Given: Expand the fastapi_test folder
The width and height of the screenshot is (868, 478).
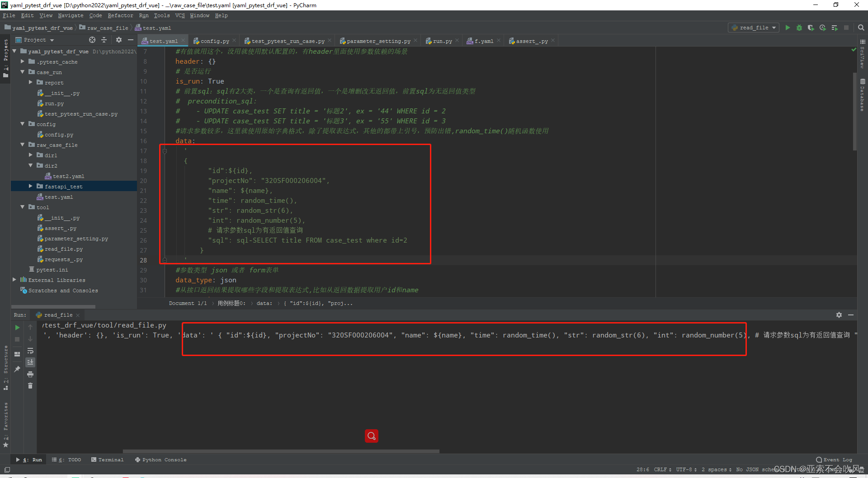Looking at the screenshot, I should [x=30, y=186].
